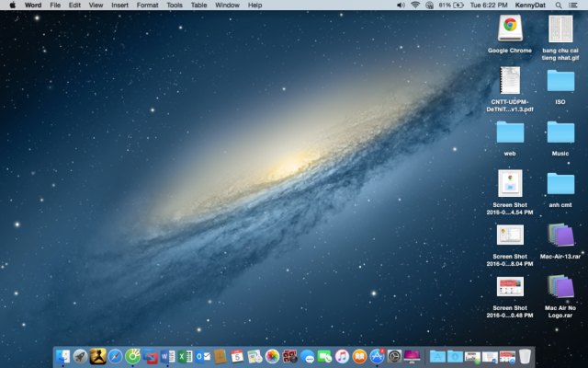Open Finder from the Dock
588x368 pixels.
coord(62,356)
